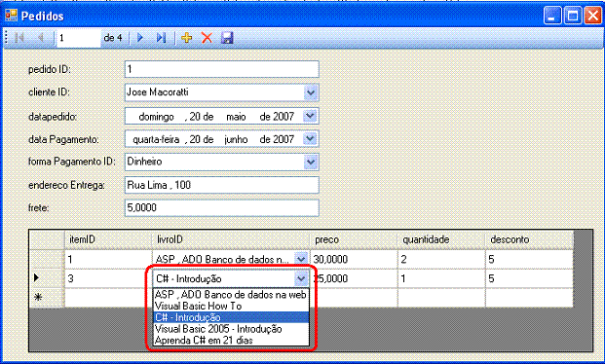Click the endereco Entrega field

coord(222,185)
